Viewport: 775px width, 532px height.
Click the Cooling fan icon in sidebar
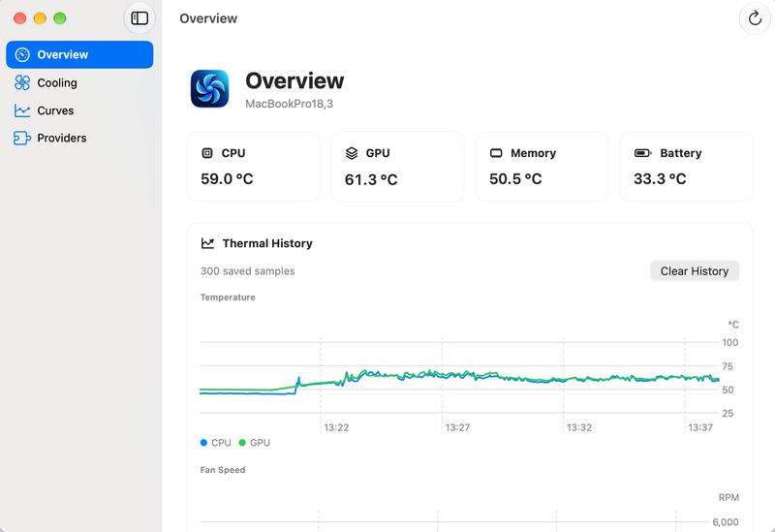[22, 82]
